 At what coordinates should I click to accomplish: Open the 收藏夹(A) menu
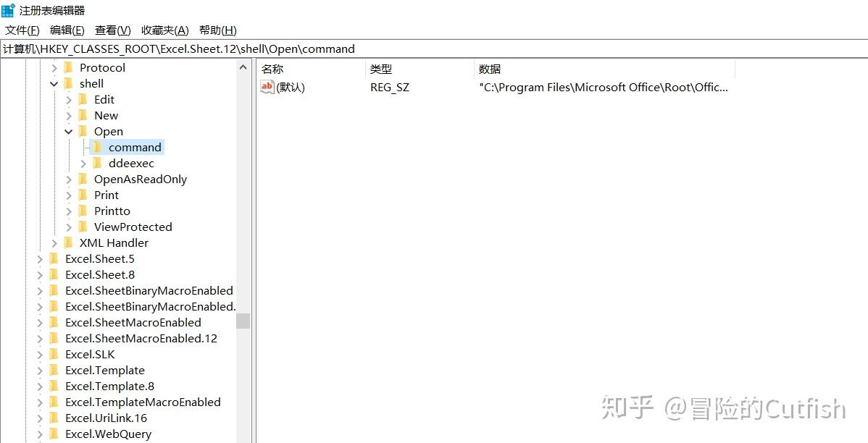[165, 30]
